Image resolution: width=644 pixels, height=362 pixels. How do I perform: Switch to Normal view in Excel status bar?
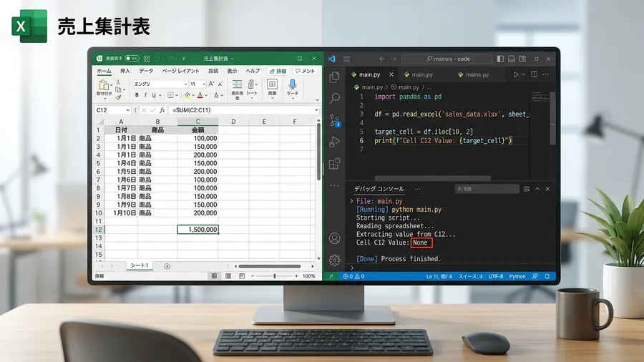pyautogui.click(x=214, y=276)
